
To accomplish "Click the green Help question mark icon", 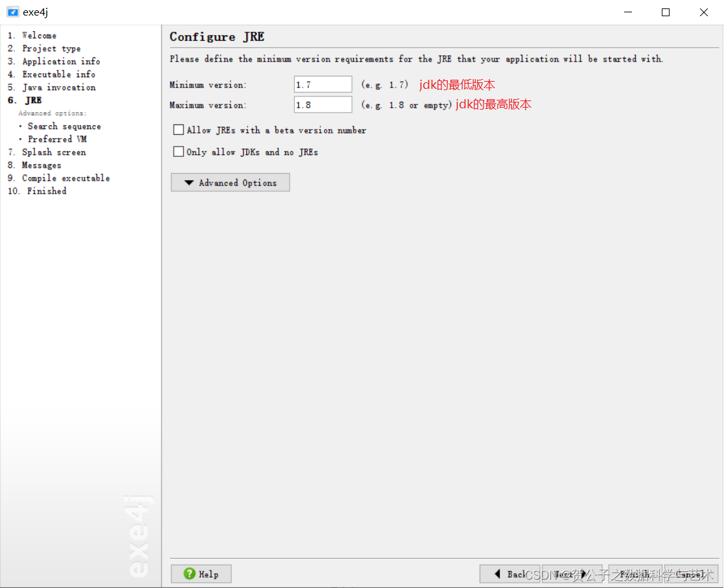I will click(189, 574).
